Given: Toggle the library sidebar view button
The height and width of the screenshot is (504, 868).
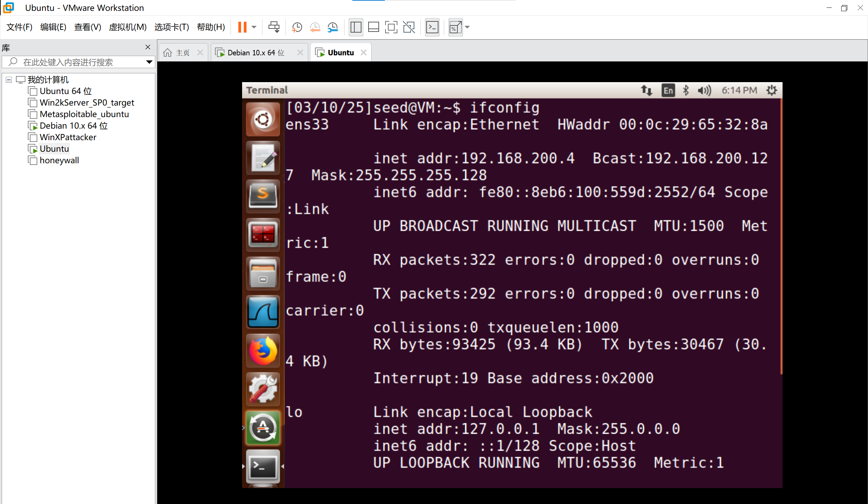Looking at the screenshot, I should [355, 27].
